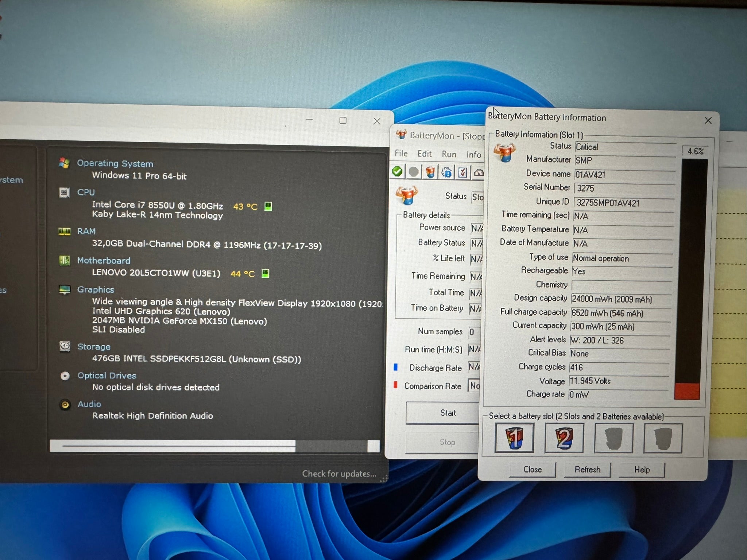Click the CPU chip icon in Speccy
747x560 pixels.
pyautogui.click(x=64, y=192)
